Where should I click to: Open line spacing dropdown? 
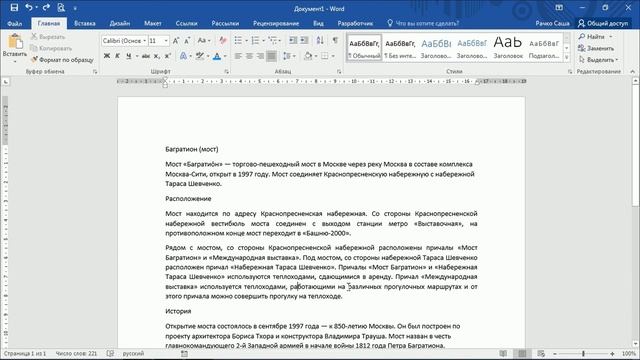[x=289, y=56]
